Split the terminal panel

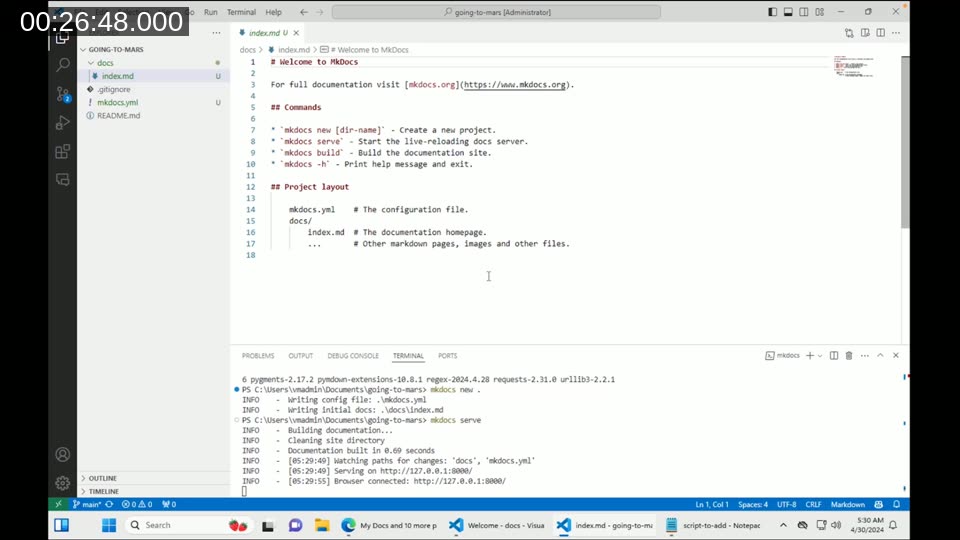tap(834, 356)
